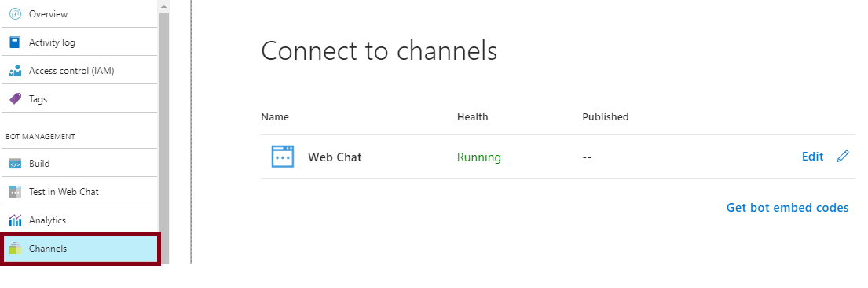Image resolution: width=868 pixels, height=288 pixels.
Task: Open the Test in Web Chat page
Action: [x=79, y=191]
